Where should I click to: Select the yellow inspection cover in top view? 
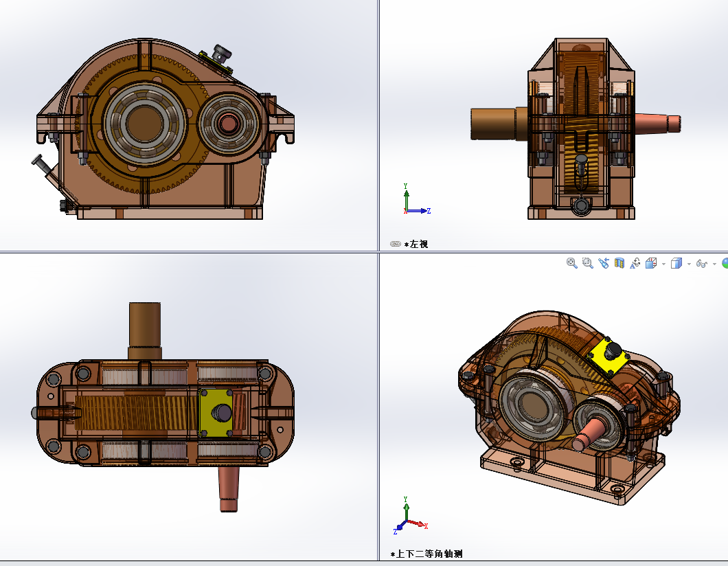pos(216,413)
